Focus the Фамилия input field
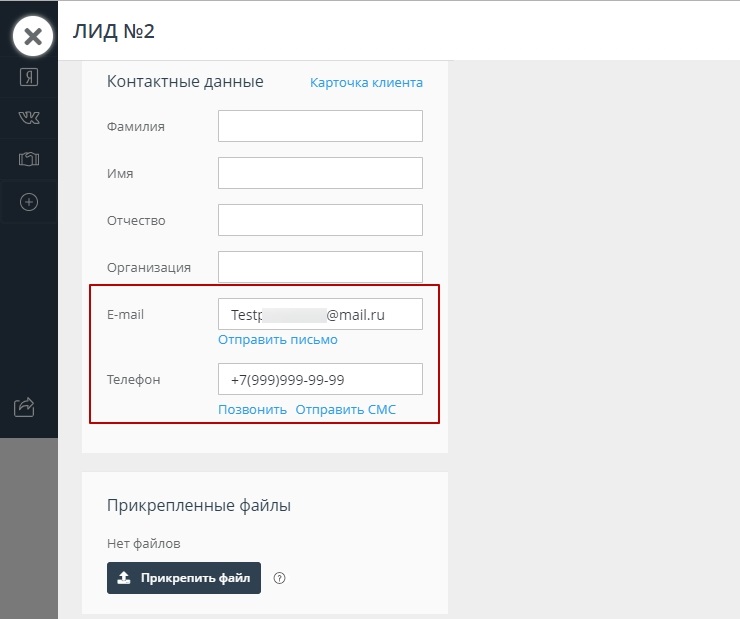 [x=320, y=126]
